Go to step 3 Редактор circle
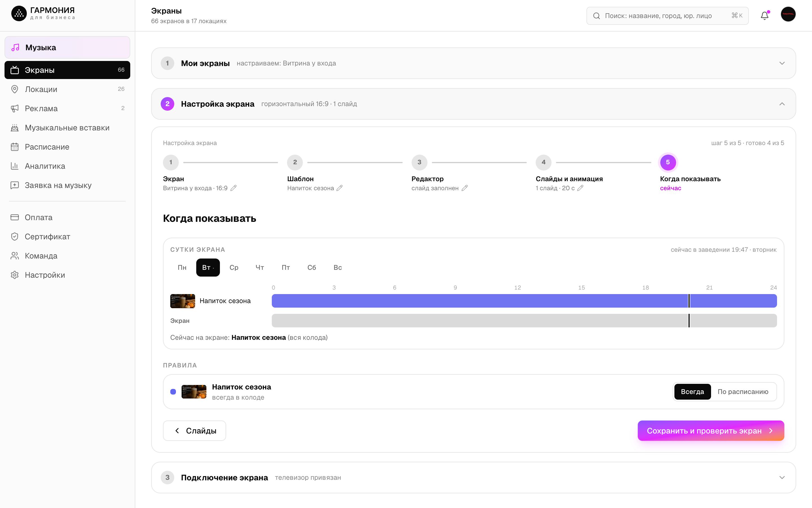812x508 pixels. tap(419, 162)
